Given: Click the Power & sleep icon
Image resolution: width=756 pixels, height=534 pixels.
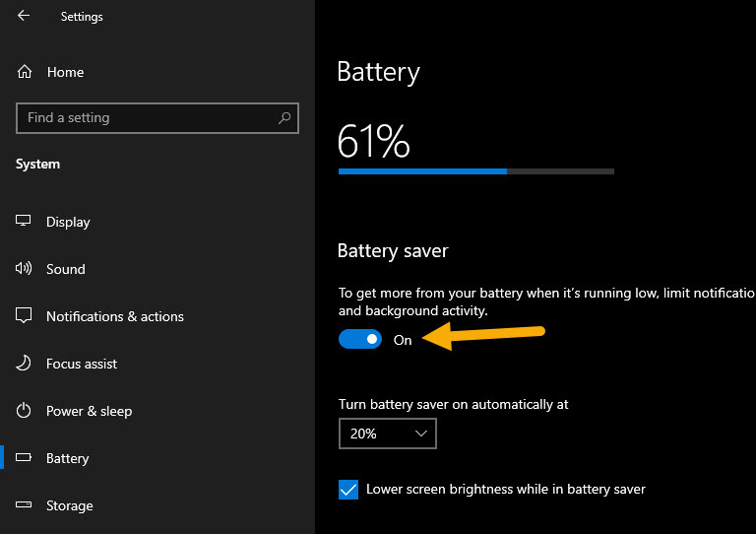Looking at the screenshot, I should (24, 411).
